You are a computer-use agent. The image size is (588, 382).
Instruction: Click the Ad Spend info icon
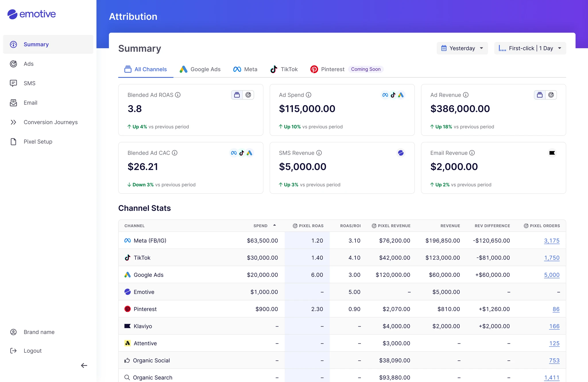tap(309, 95)
